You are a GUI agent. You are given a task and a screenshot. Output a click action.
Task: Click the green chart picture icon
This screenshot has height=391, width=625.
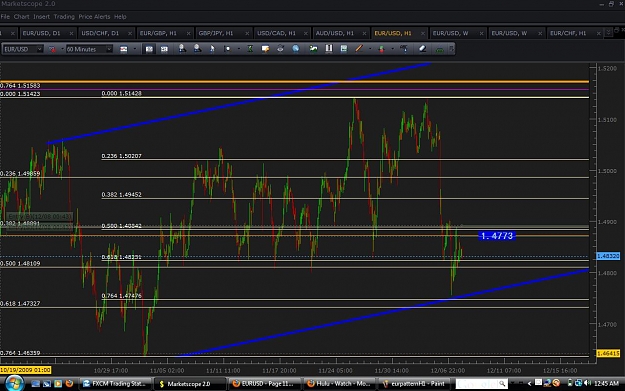314,49
